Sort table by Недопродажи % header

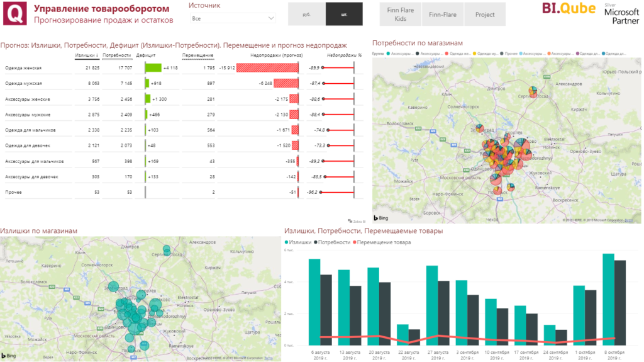pyautogui.click(x=344, y=55)
